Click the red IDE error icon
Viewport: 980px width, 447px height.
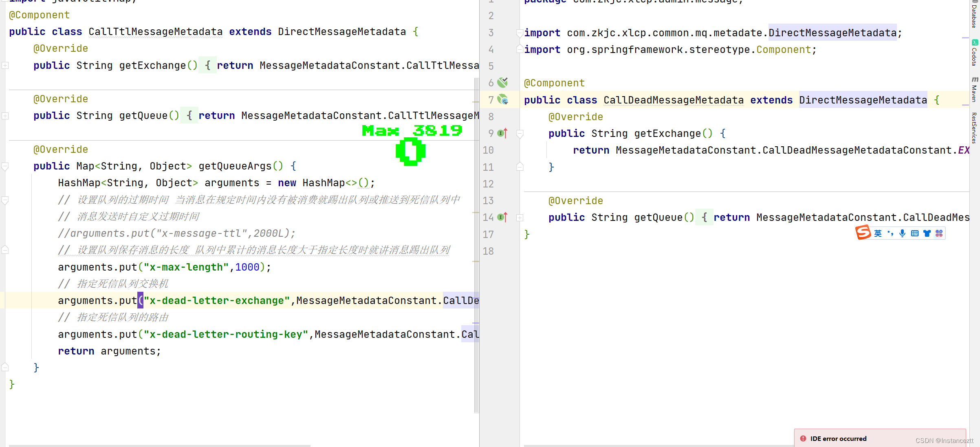pos(803,438)
